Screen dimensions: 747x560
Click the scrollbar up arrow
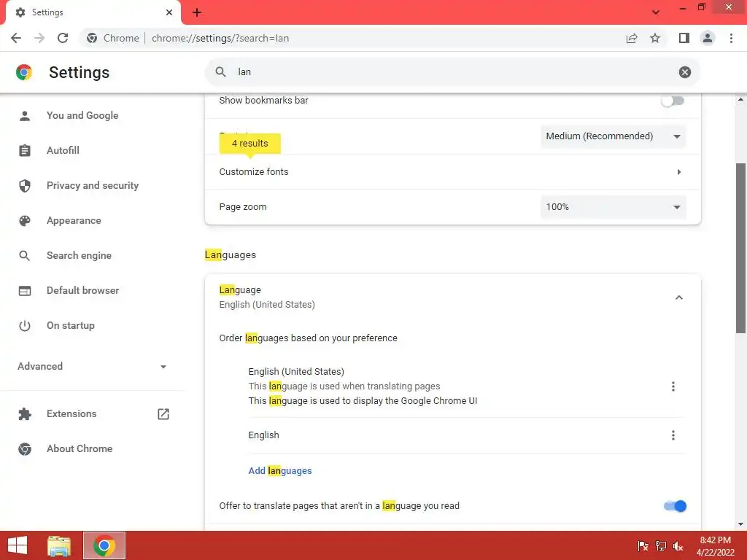coord(740,99)
